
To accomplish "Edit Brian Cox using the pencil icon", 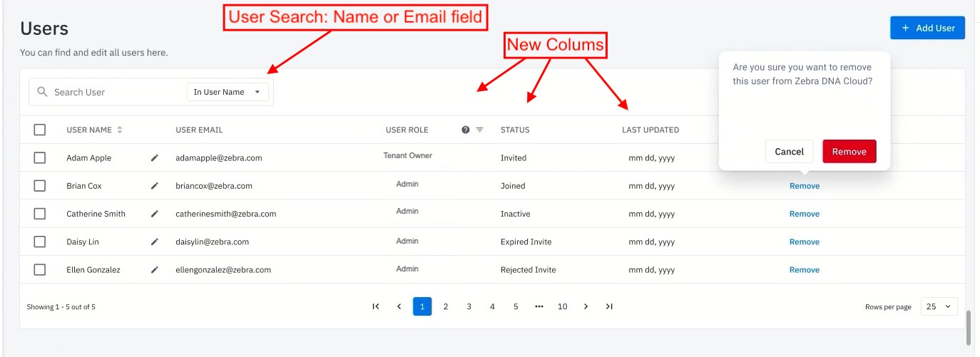I will 155,186.
